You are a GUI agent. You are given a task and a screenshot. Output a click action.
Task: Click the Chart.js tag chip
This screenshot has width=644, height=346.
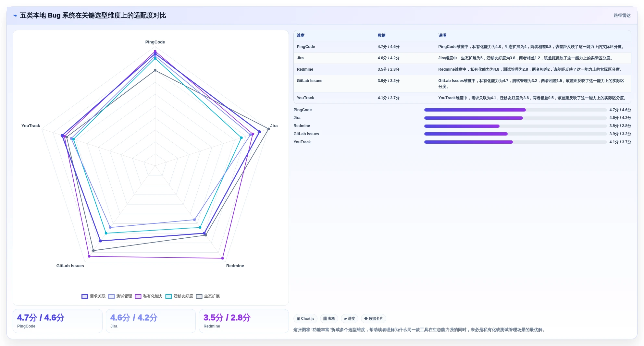coord(305,318)
